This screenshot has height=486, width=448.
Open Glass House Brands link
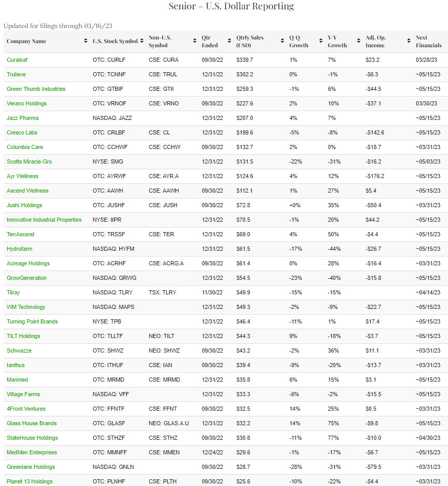[32, 423]
